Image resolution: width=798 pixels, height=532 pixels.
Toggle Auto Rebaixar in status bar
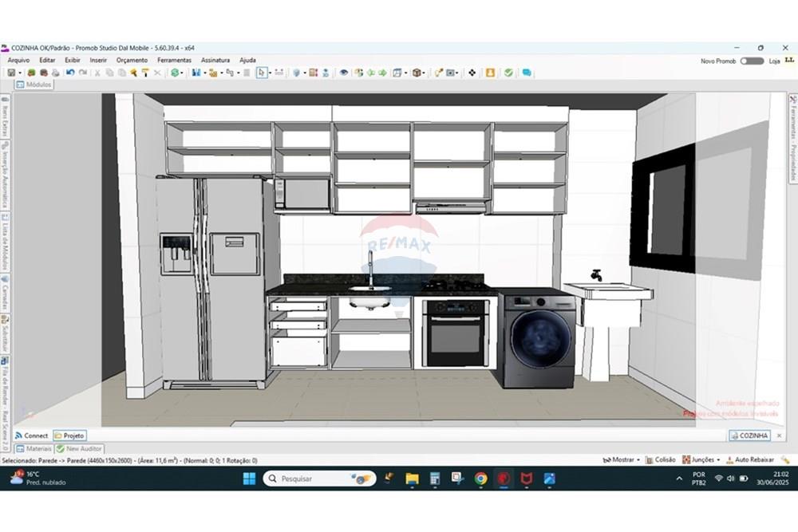pyautogui.click(x=749, y=460)
